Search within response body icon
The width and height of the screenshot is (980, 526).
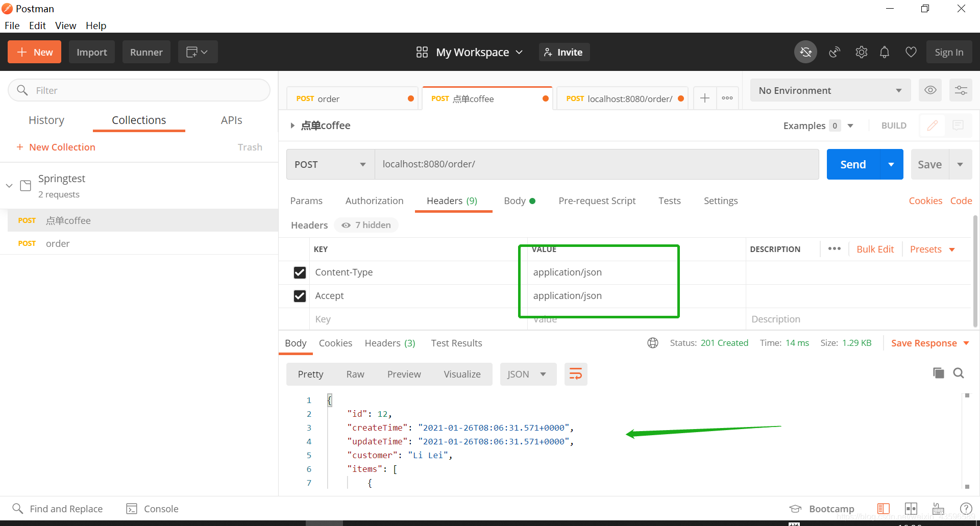[959, 373]
